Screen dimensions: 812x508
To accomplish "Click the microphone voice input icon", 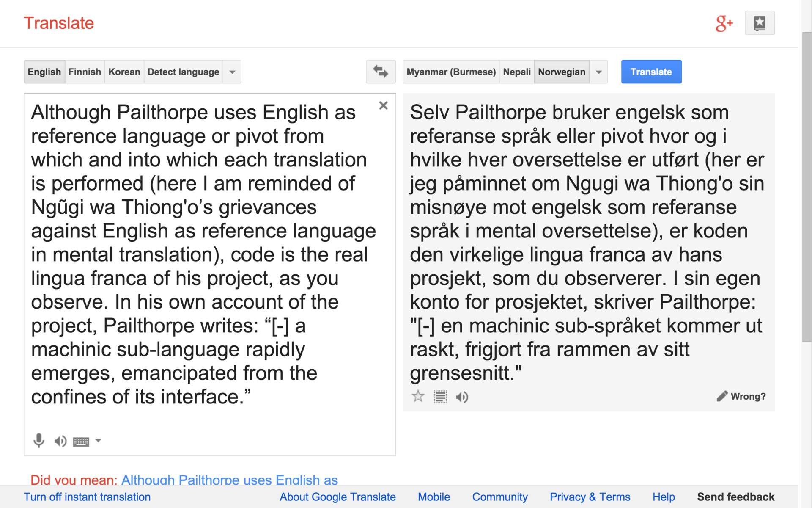I will tap(38, 441).
